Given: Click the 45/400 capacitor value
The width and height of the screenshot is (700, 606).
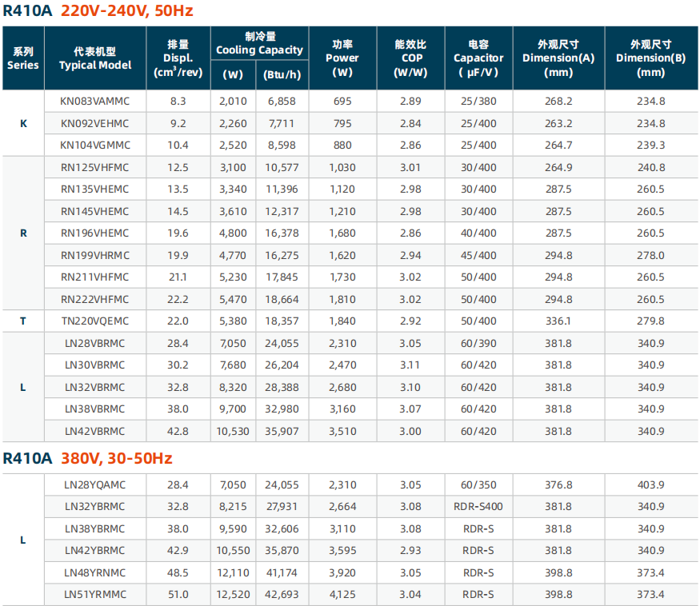Looking at the screenshot, I should coord(478,256).
